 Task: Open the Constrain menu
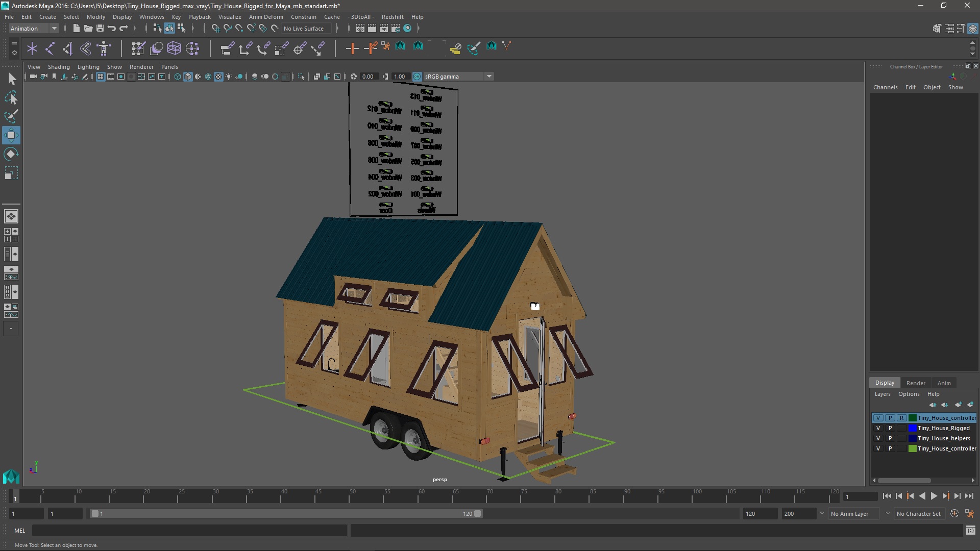pyautogui.click(x=304, y=17)
